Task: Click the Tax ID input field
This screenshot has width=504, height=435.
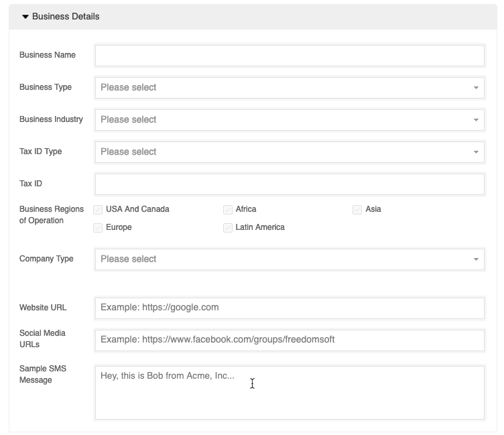Action: [x=290, y=184]
